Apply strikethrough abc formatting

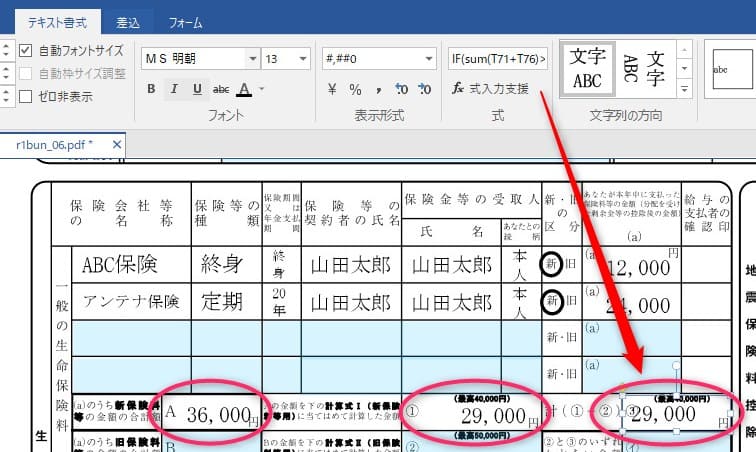[221, 89]
